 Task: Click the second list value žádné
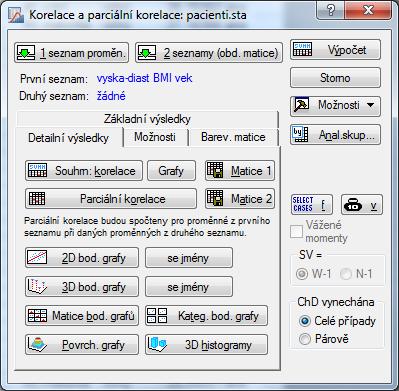(111, 96)
